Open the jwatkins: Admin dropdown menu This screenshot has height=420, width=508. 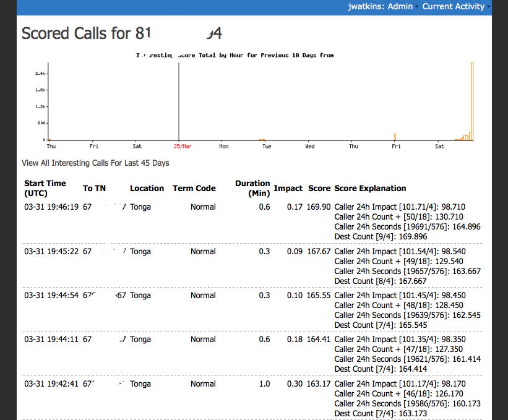pyautogui.click(x=382, y=6)
